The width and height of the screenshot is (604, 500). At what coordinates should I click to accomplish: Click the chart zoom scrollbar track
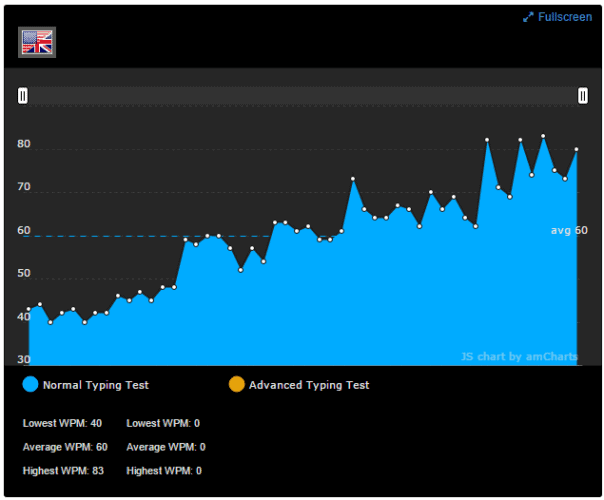pyautogui.click(x=303, y=96)
